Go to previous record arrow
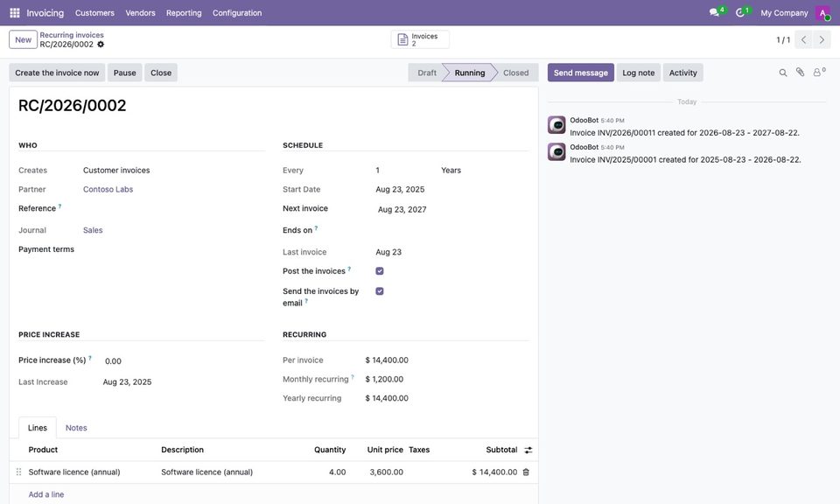This screenshot has height=504, width=840. [803, 39]
